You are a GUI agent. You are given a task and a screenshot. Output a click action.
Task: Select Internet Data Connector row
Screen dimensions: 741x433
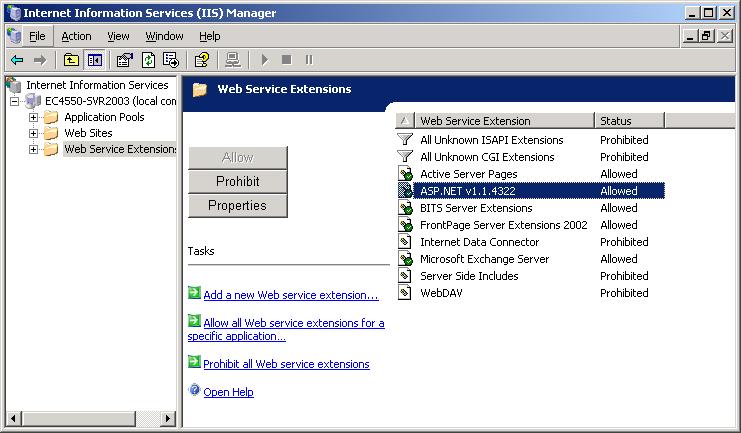point(530,242)
